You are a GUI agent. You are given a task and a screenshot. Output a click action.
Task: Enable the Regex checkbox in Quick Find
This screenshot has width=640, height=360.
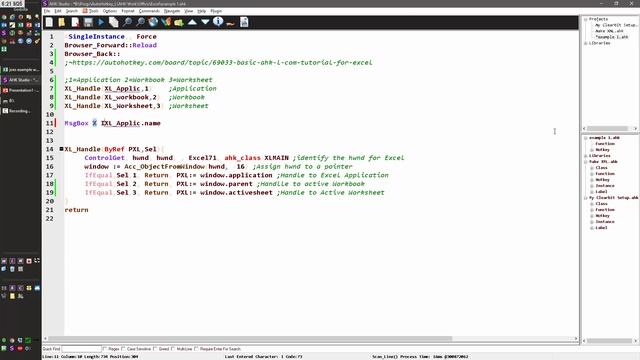[105, 349]
